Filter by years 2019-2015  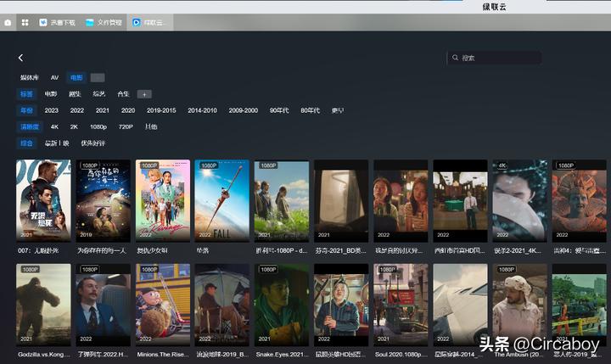pyautogui.click(x=161, y=110)
